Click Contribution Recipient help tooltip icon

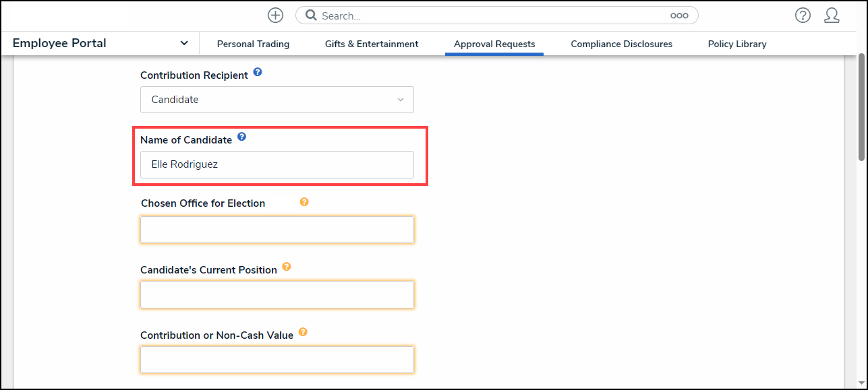click(258, 72)
